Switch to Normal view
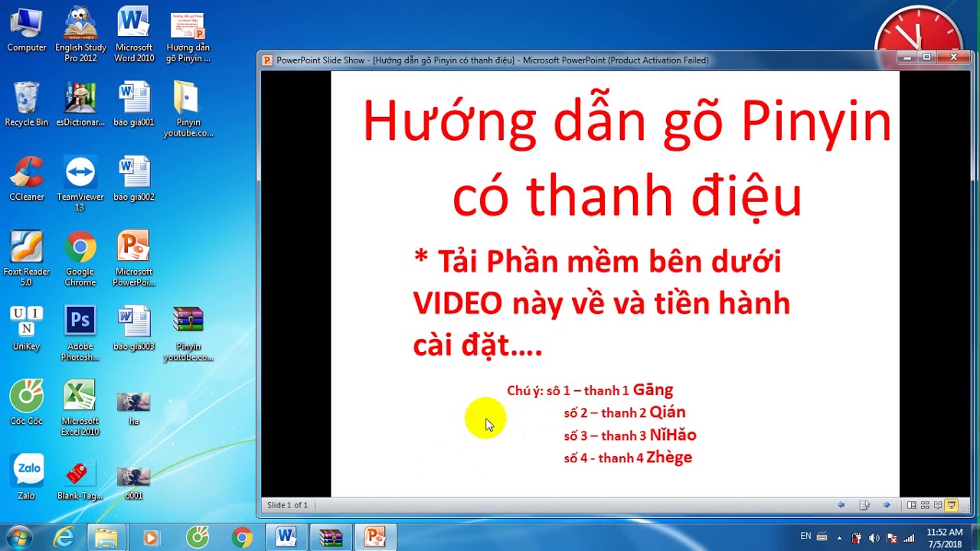Viewport: 980px width, 551px height. tap(911, 505)
